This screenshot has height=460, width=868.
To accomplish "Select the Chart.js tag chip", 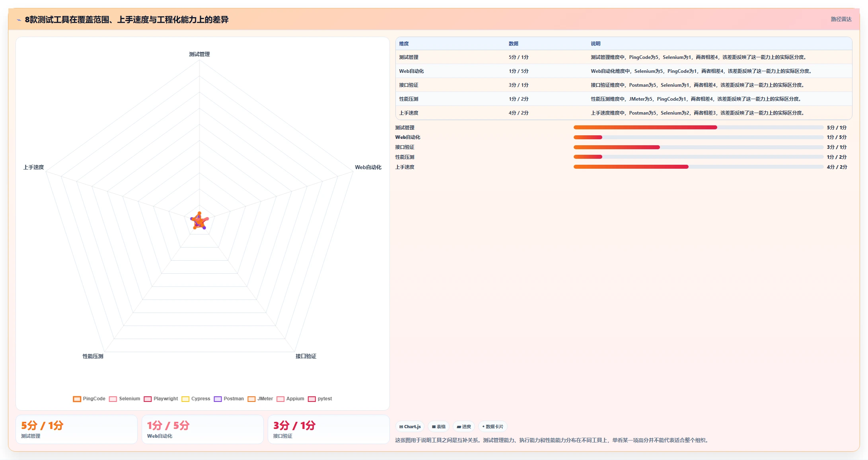I will pos(410,427).
